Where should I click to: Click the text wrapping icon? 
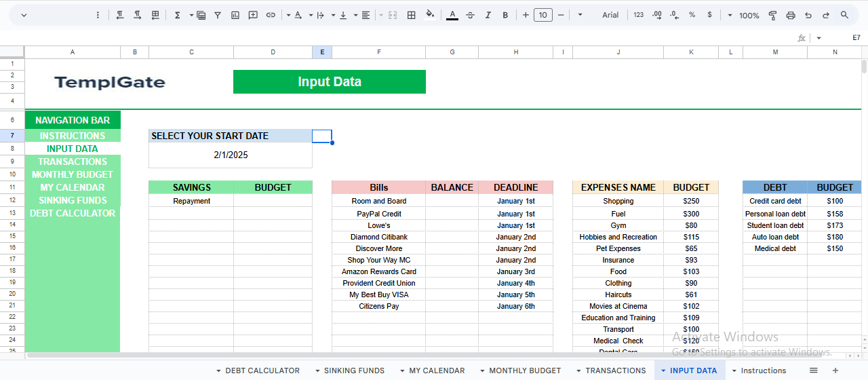click(321, 15)
